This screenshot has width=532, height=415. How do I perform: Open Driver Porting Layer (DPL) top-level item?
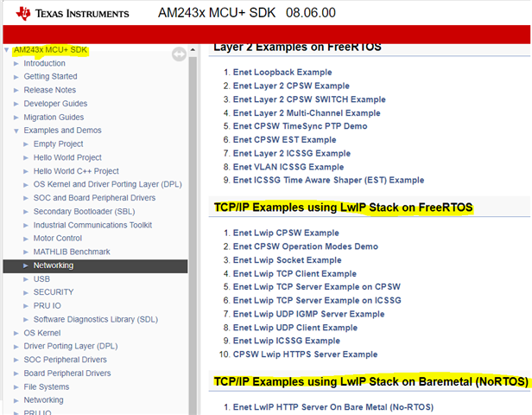pos(71,346)
